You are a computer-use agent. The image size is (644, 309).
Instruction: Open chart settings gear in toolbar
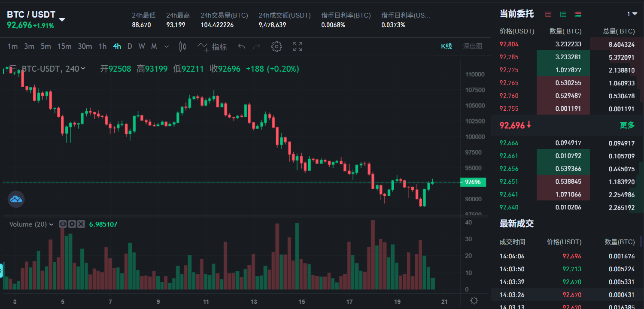coord(276,47)
